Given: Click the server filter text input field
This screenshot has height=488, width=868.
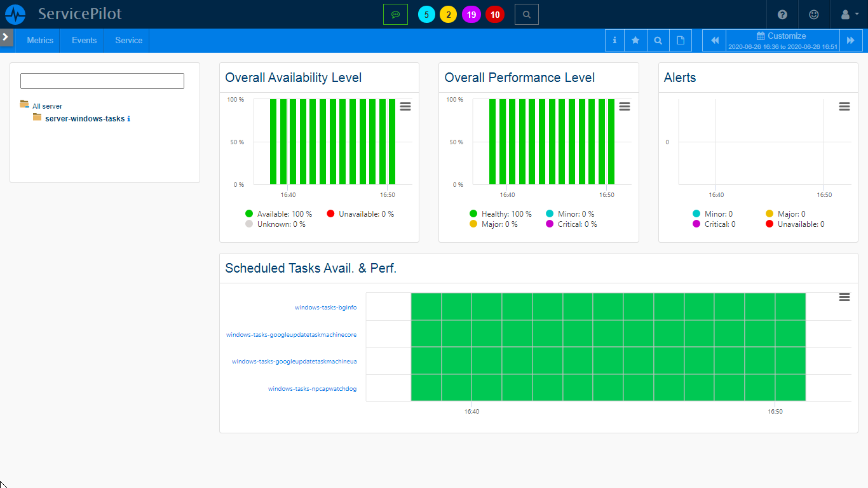Looking at the screenshot, I should point(102,81).
